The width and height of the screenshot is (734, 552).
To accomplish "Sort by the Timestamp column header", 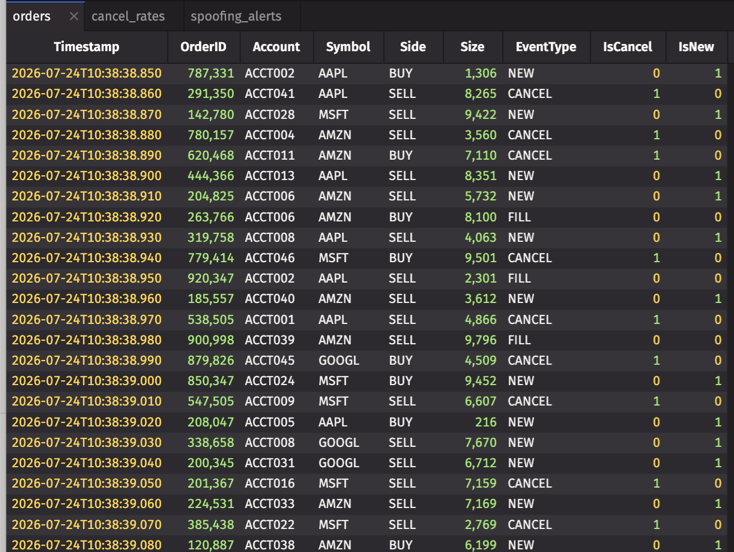I will tap(87, 47).
